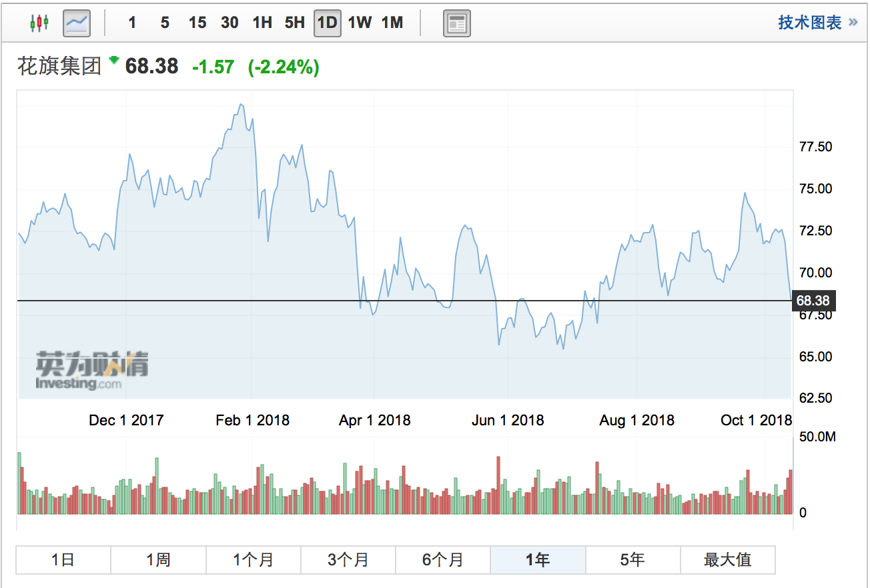Select the 1 minute interval

[132, 23]
